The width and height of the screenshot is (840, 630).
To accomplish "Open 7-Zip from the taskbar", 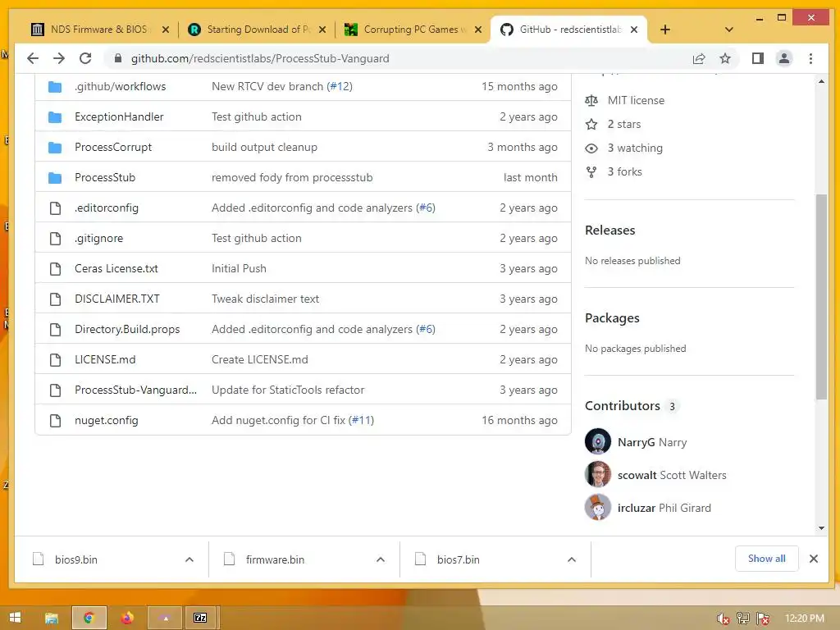I will (200, 619).
